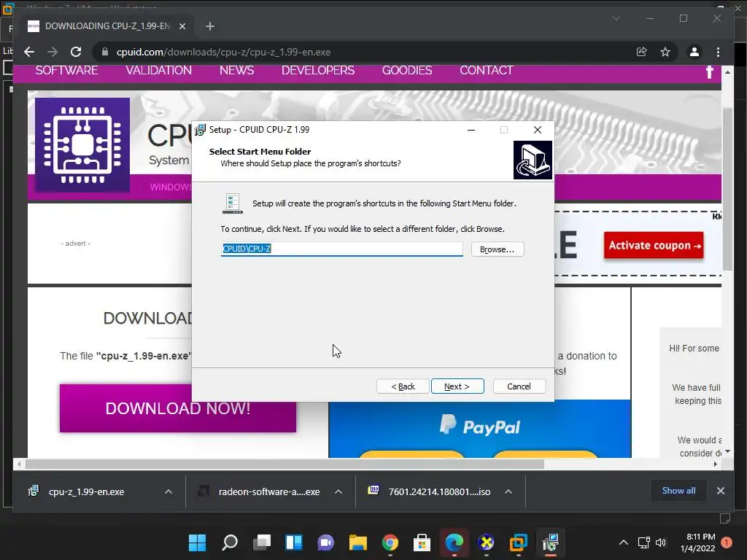Open SOFTWARE menu on CPUID site
Screen dimensions: 747x560
(x=66, y=71)
